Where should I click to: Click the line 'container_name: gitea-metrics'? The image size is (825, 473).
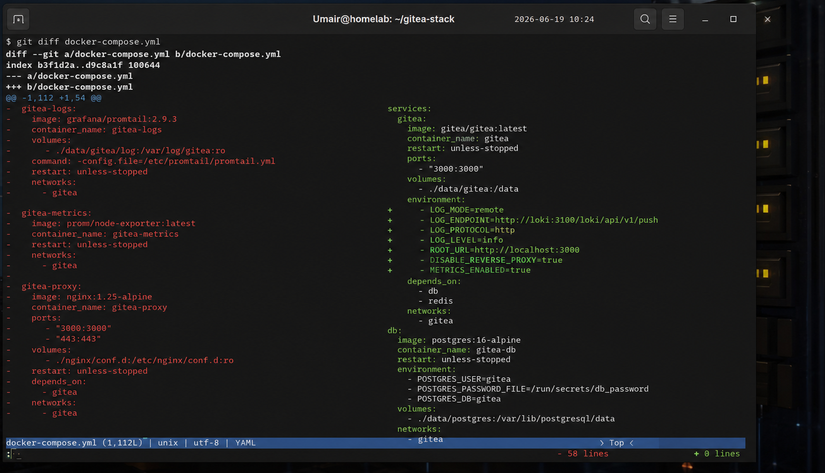click(x=105, y=234)
